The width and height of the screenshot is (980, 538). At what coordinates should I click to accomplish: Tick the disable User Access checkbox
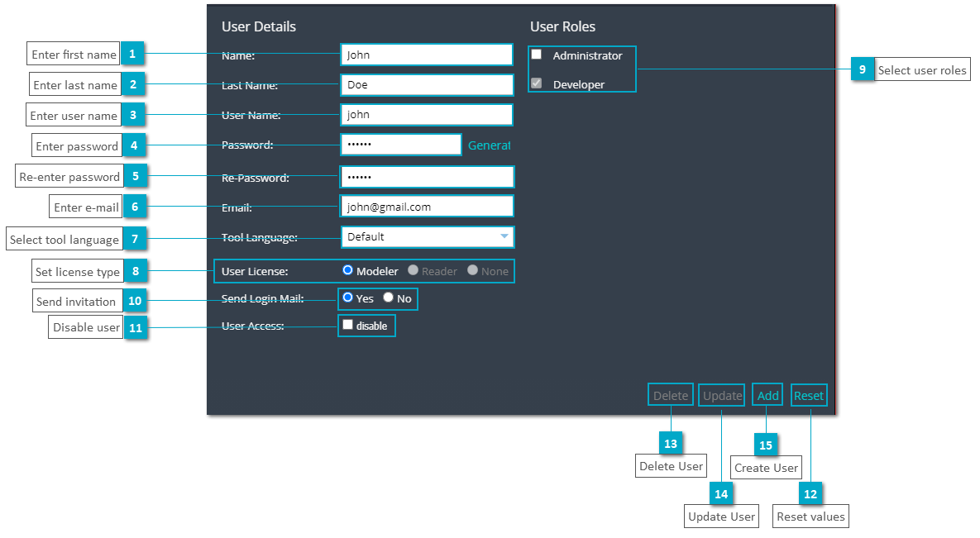tap(347, 325)
